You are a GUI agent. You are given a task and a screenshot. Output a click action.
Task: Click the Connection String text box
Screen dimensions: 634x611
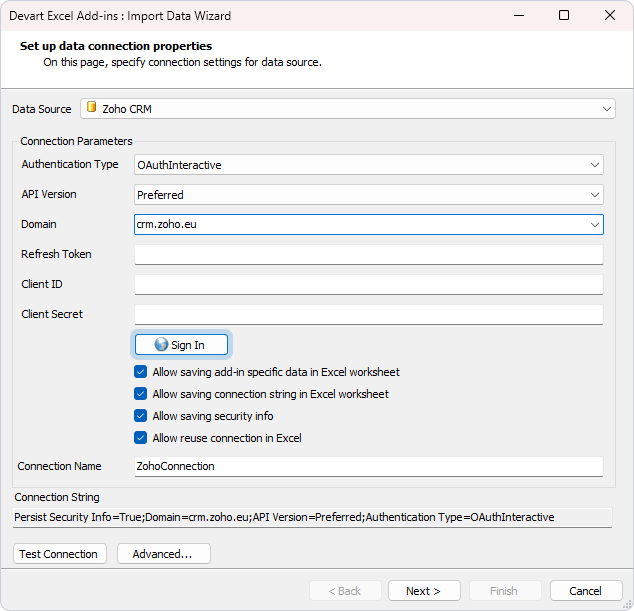(x=313, y=517)
